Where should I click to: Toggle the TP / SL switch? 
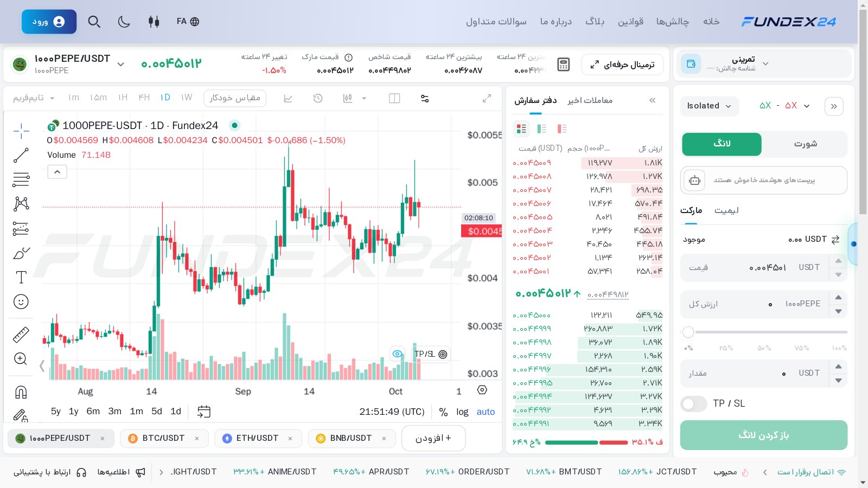pos(694,403)
